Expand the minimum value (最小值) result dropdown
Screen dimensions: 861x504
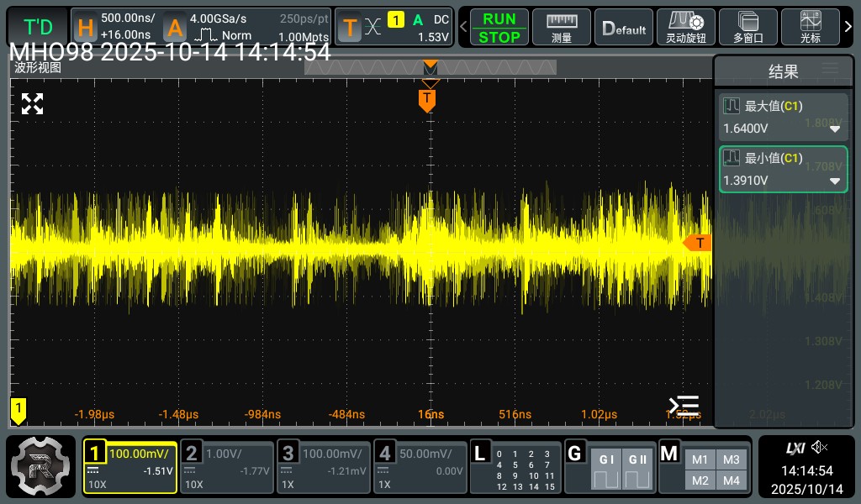835,181
